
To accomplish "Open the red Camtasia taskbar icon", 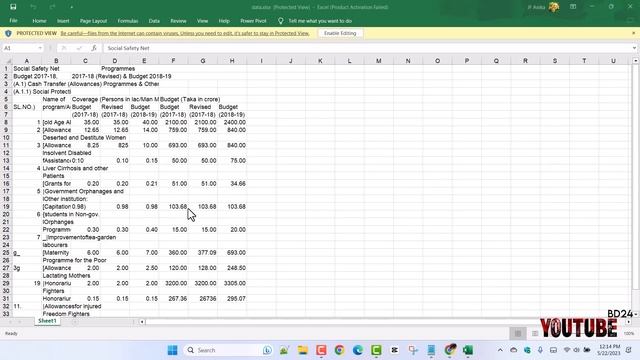I will point(321,350).
